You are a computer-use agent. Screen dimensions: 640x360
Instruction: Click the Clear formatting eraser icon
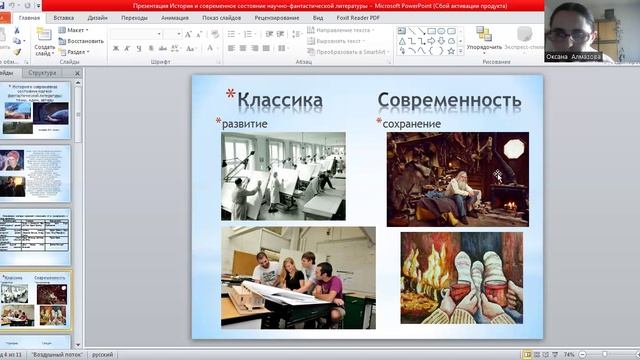[215, 34]
